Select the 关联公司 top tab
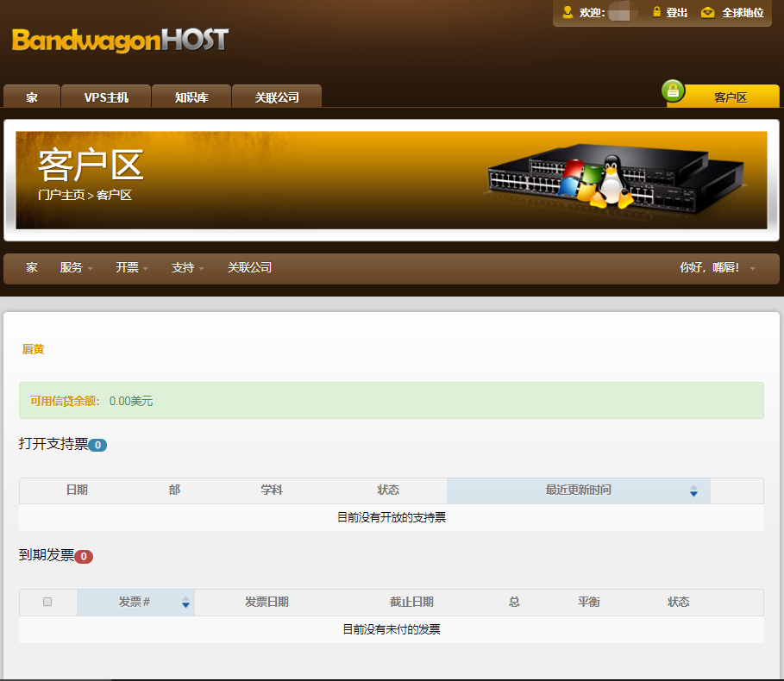 click(x=277, y=97)
